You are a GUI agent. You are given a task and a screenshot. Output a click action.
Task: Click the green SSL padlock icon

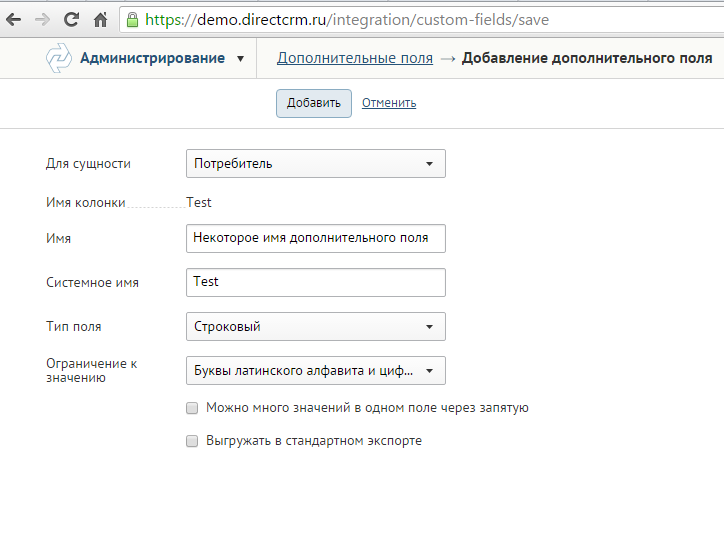131,19
